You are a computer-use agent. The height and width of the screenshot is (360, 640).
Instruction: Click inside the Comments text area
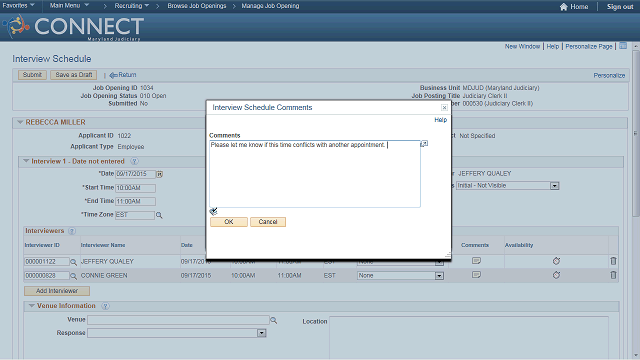315,174
